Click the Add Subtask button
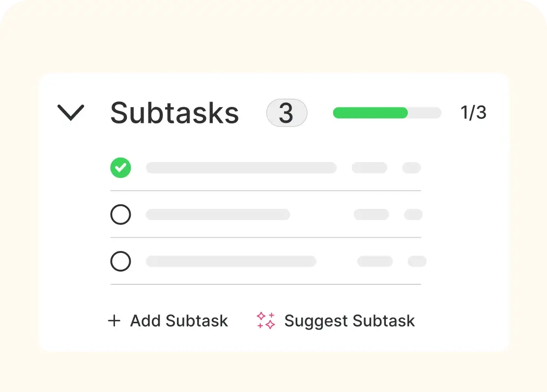 179,321
